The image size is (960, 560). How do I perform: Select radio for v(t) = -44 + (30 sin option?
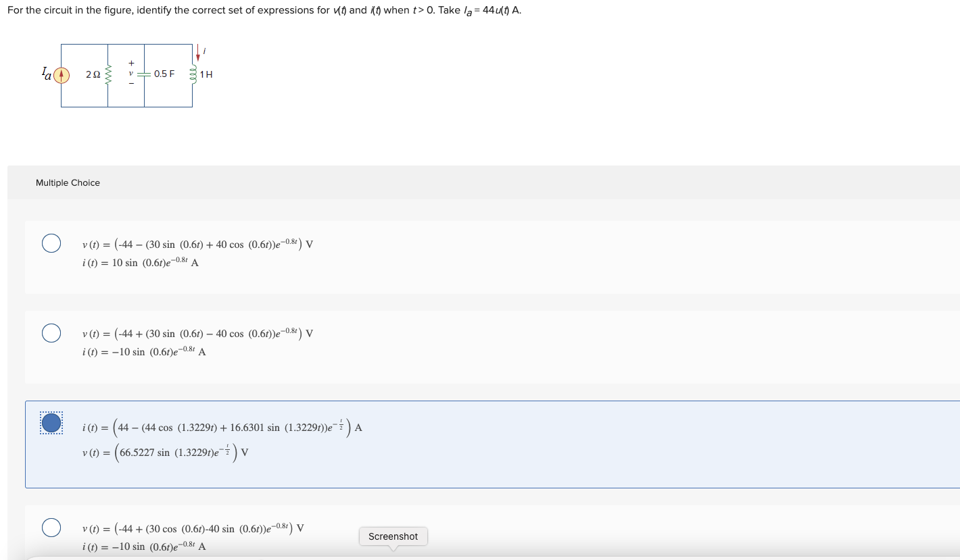tap(51, 333)
